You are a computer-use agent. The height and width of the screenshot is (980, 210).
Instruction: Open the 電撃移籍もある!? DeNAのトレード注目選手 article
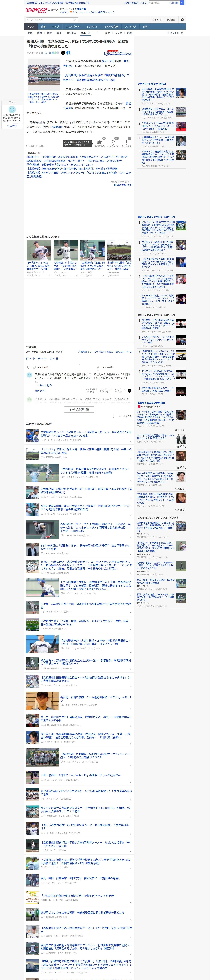(86, 434)
